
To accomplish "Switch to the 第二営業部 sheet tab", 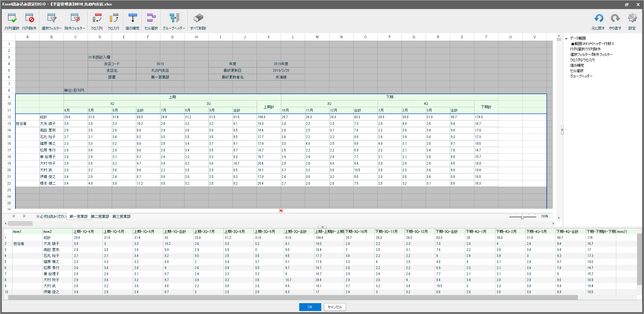I will (x=100, y=216).
